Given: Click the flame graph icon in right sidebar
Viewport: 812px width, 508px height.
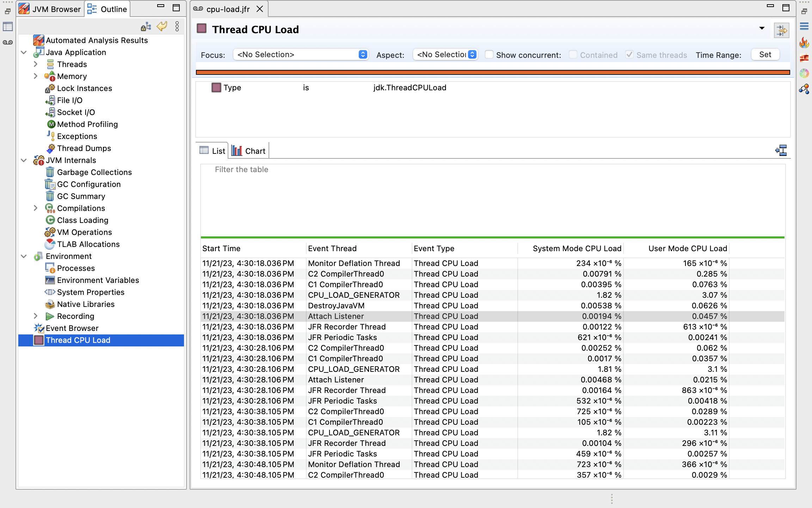Looking at the screenshot, I should point(804,43).
